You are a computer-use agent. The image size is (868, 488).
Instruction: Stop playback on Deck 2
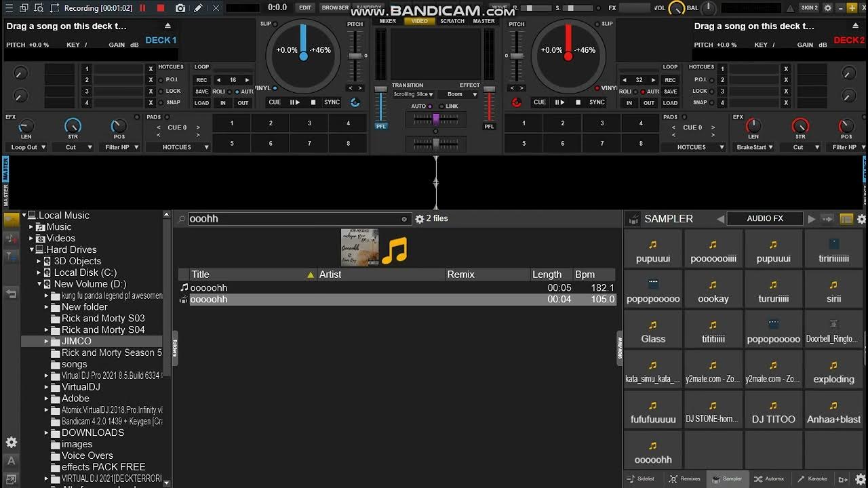coord(578,102)
